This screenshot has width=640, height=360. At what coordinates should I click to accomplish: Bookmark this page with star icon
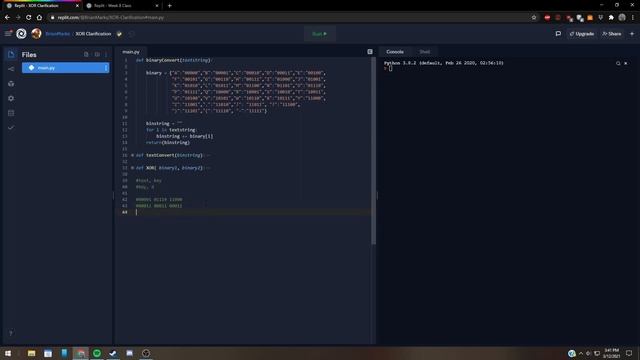[x=533, y=18]
